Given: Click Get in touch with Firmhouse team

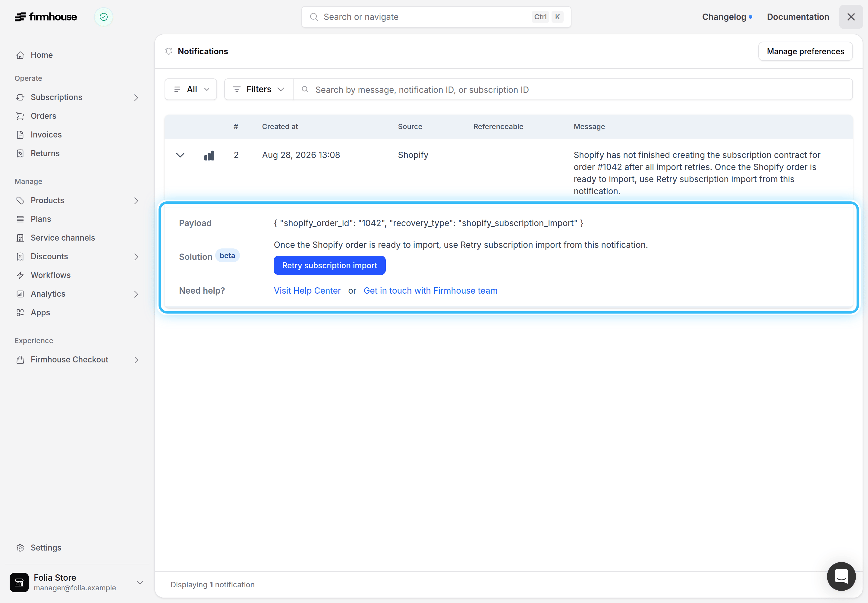Looking at the screenshot, I should [x=430, y=291].
